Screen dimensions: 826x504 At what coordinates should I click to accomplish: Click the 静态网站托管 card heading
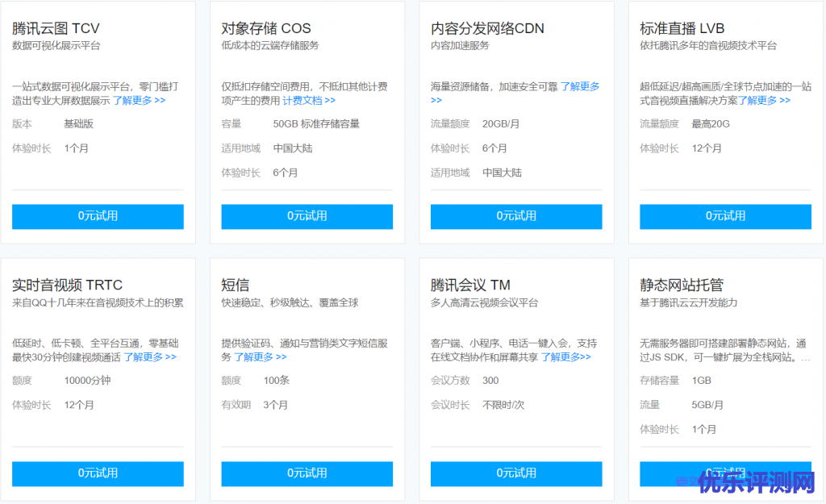[682, 285]
